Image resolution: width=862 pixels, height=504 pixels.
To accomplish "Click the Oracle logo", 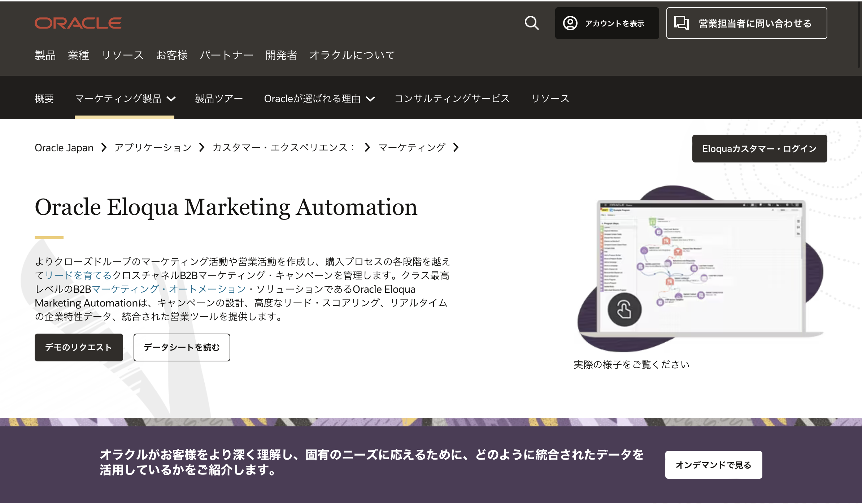I will click(x=78, y=23).
